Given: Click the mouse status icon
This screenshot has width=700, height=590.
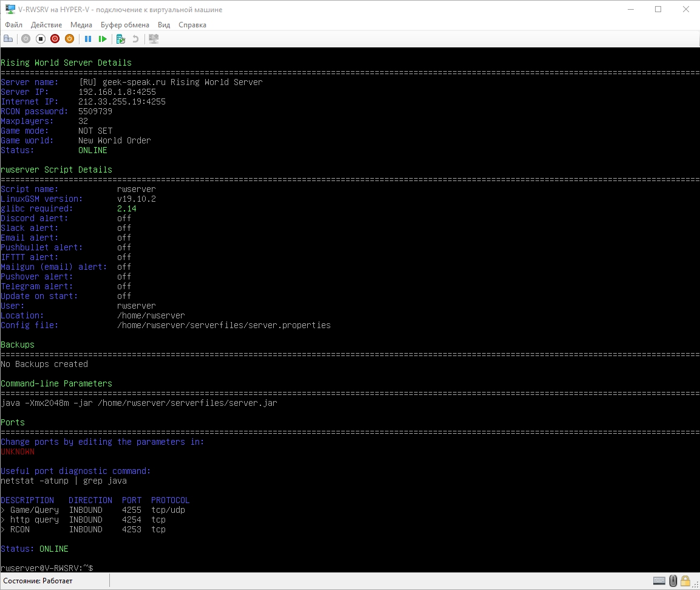Looking at the screenshot, I should click(x=673, y=581).
